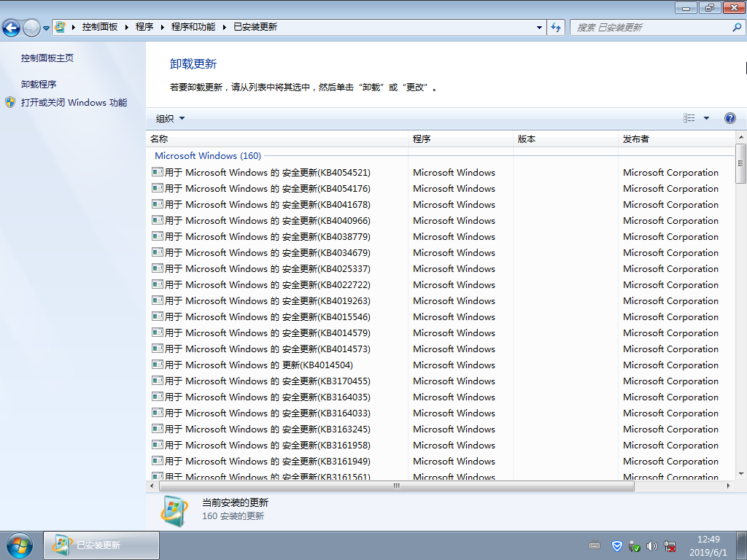Select update KB3161949 row
747x560 pixels.
(440, 462)
